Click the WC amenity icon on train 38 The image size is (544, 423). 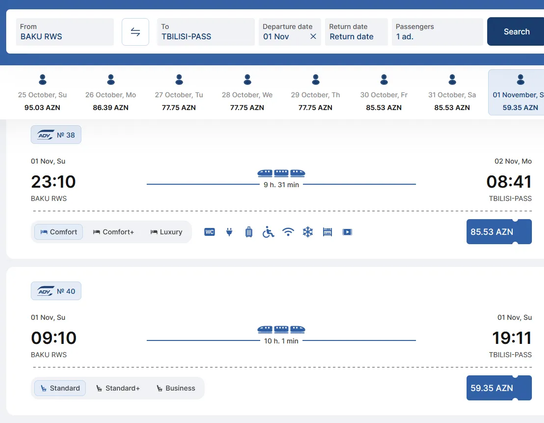(210, 232)
